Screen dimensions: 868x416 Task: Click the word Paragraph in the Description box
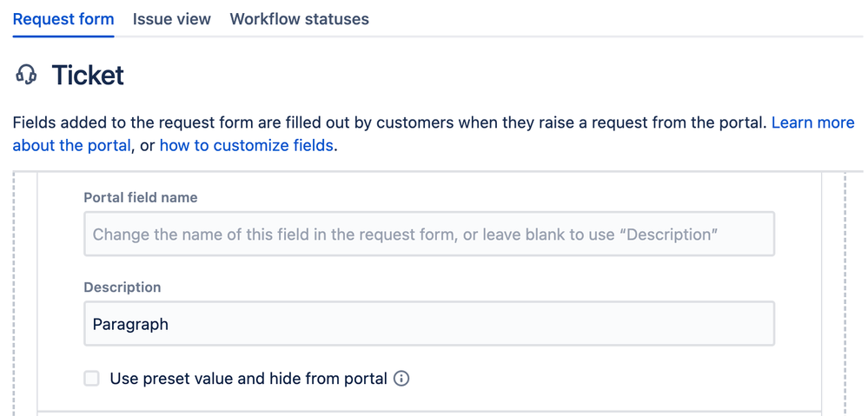pyautogui.click(x=130, y=324)
